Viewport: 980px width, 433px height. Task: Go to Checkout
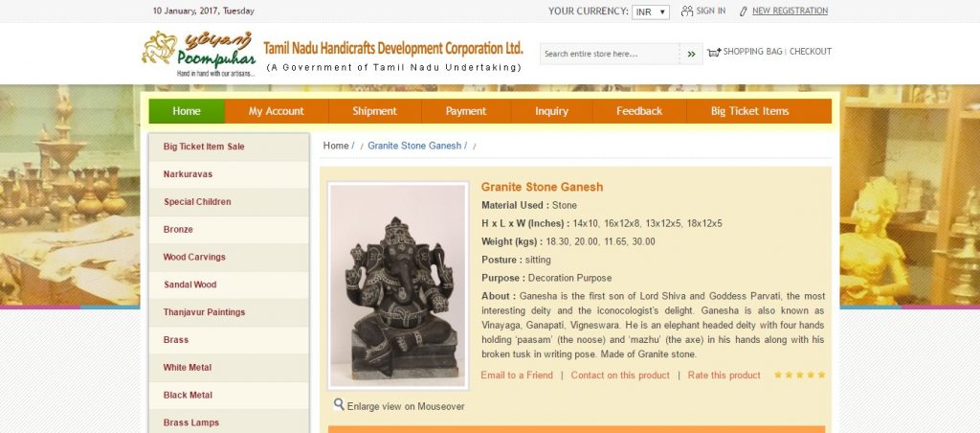click(810, 52)
